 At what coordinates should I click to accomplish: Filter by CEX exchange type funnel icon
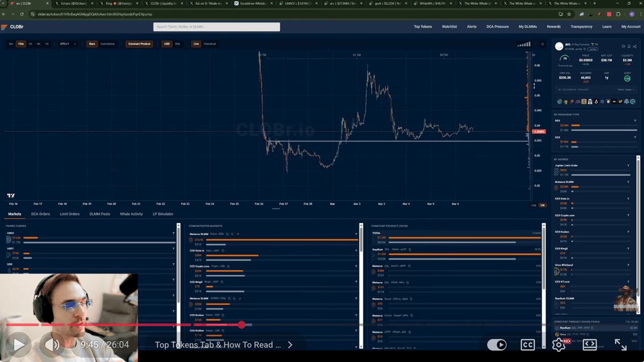tap(635, 137)
